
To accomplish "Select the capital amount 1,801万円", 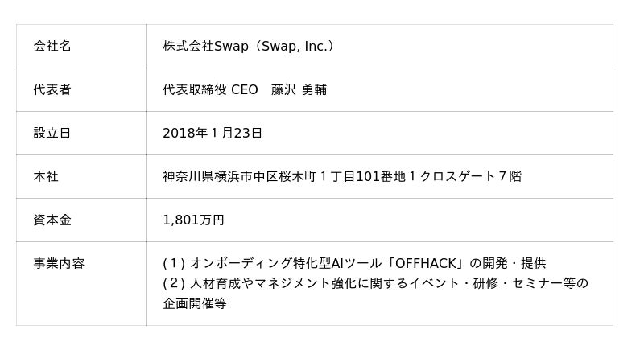I will (x=193, y=220).
